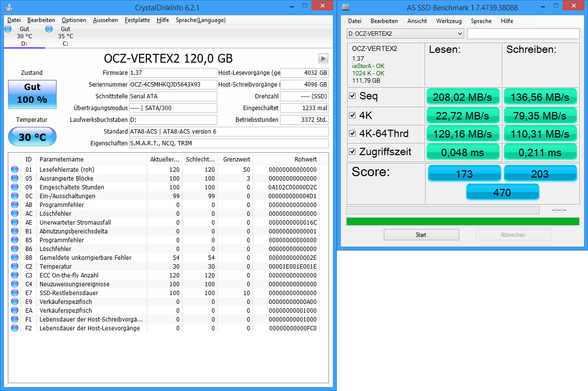Click status orb for Gemeldete unkorrigierbare Fehler row
This screenshot has height=391, width=588.
coord(15,258)
